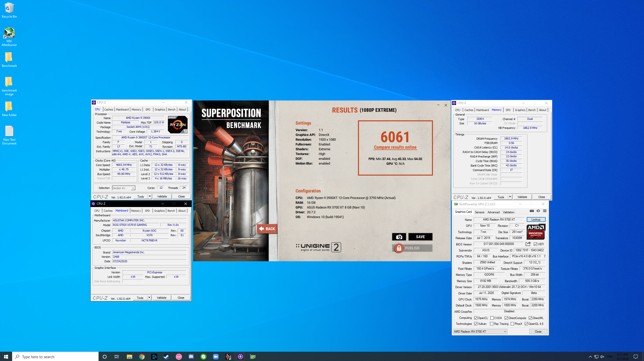The image size is (644, 361).
Task: Switch to the Advanced tab in GPU-Z
Action: (494, 212)
